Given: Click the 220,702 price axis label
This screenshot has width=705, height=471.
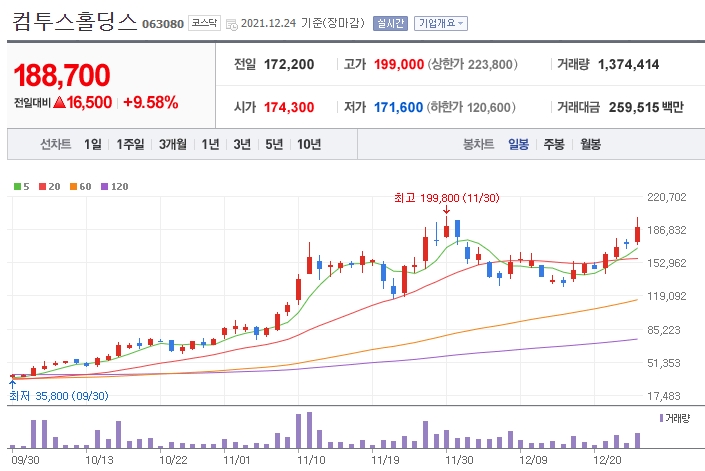Looking at the screenshot, I should 667,197.
